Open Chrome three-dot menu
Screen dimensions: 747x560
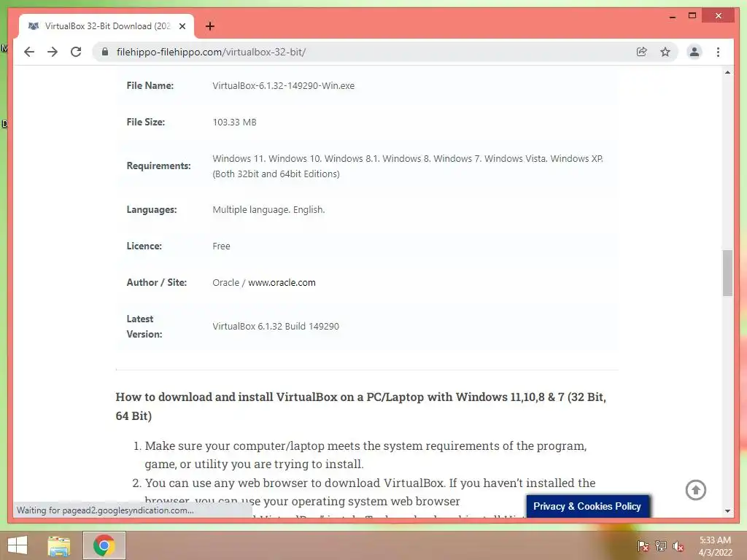coord(718,52)
